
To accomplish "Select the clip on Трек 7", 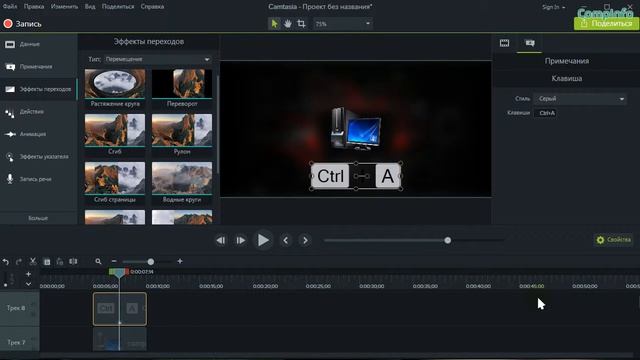I will pyautogui.click(x=120, y=340).
